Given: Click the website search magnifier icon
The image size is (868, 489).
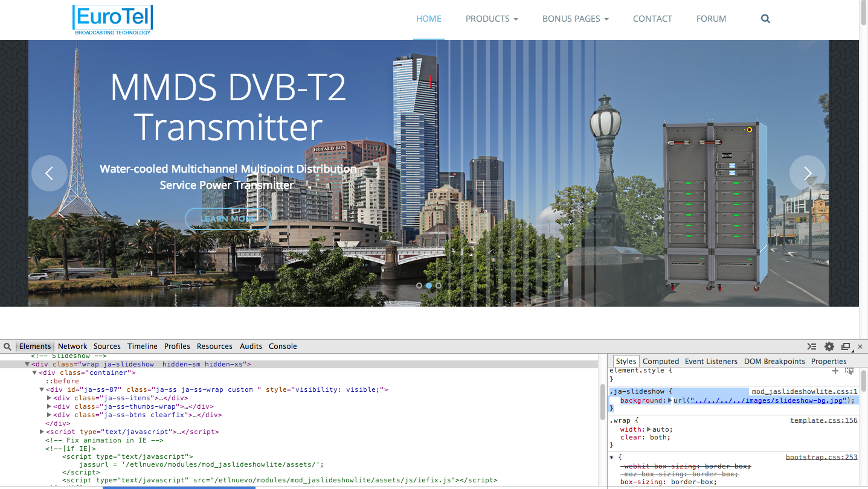Looking at the screenshot, I should tap(765, 19).
